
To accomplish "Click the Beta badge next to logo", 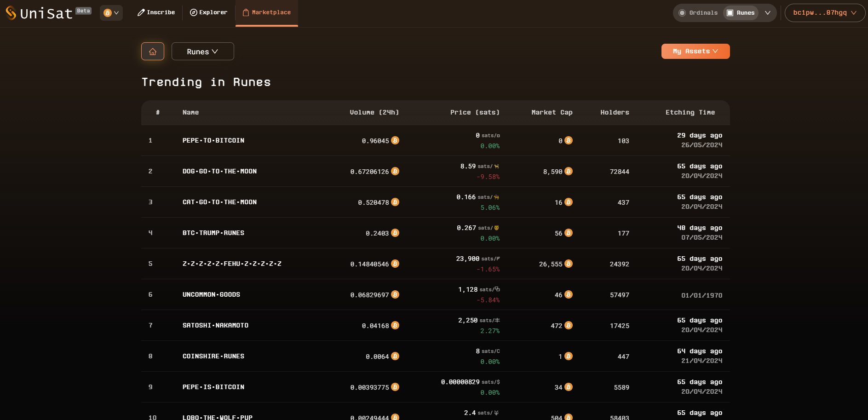I will [84, 11].
